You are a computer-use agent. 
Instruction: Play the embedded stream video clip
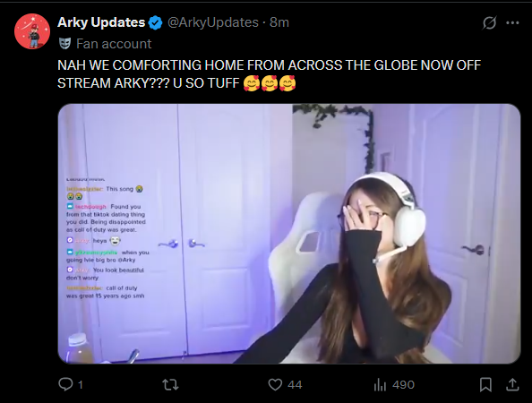point(289,234)
